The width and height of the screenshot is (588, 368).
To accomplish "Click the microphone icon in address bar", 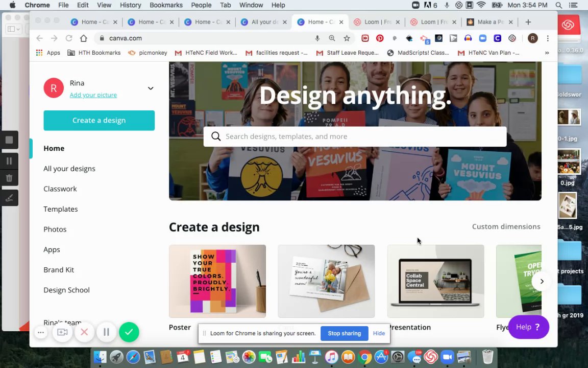I will pos(317,38).
